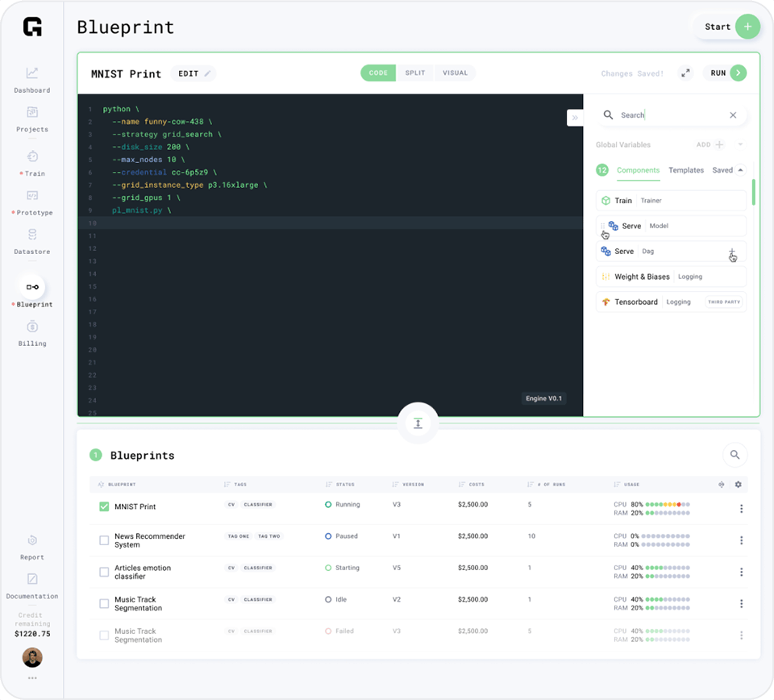
Task: Click the Engine V0.1 badge
Action: coord(543,398)
